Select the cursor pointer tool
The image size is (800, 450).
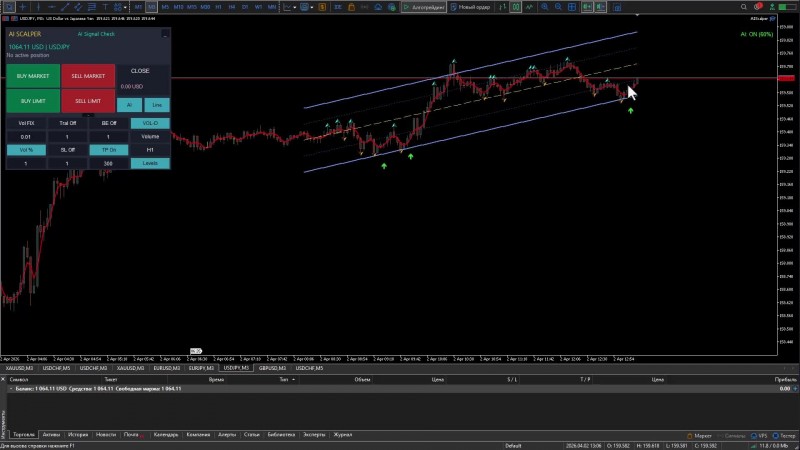point(9,7)
